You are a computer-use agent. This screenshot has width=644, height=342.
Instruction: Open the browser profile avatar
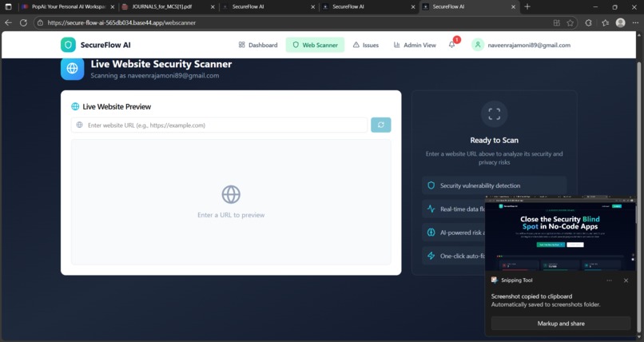point(621,22)
